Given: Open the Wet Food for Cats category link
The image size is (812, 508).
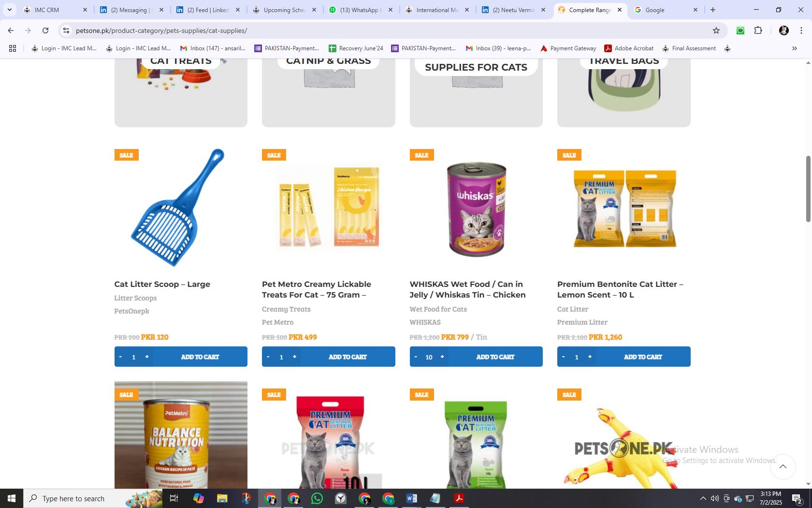Looking at the screenshot, I should coord(438,309).
